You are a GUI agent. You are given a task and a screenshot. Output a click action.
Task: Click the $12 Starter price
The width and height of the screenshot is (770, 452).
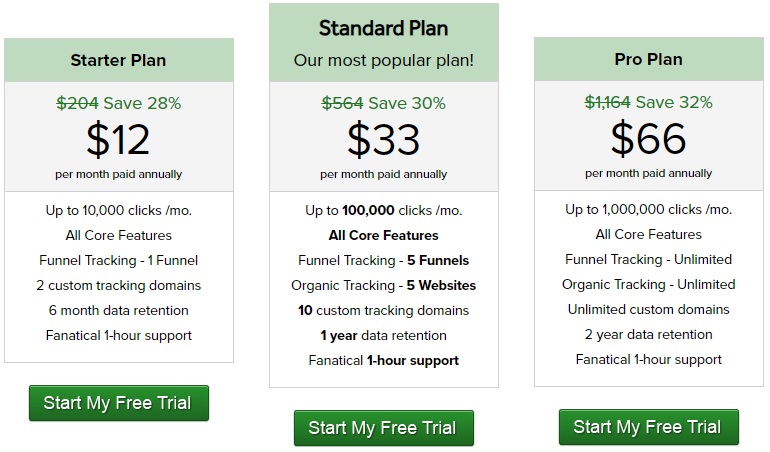118,140
